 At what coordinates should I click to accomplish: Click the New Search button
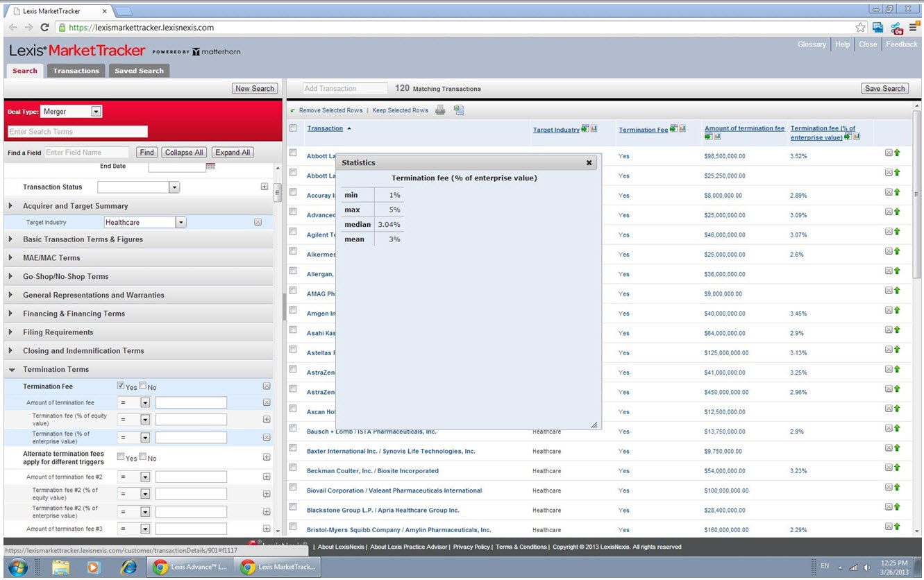255,88
